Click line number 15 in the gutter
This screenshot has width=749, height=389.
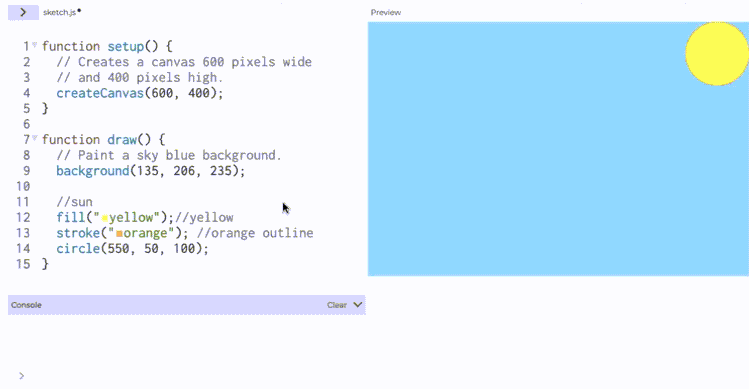(x=23, y=264)
